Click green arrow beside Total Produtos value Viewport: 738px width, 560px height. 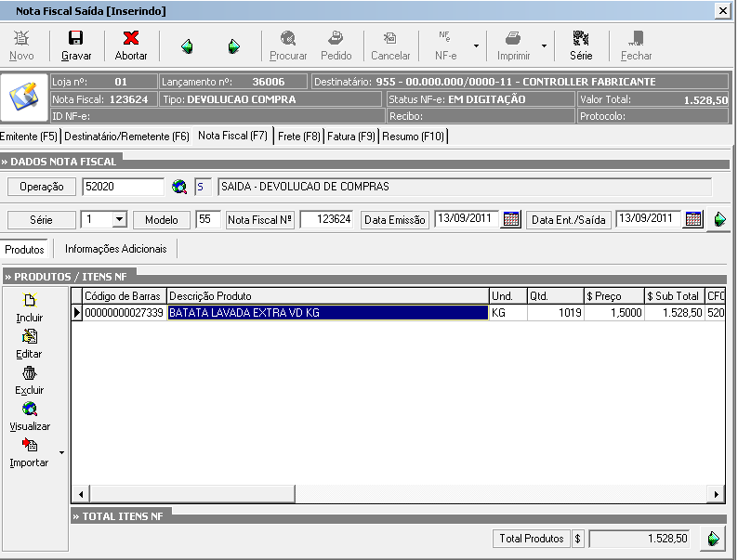(x=713, y=539)
